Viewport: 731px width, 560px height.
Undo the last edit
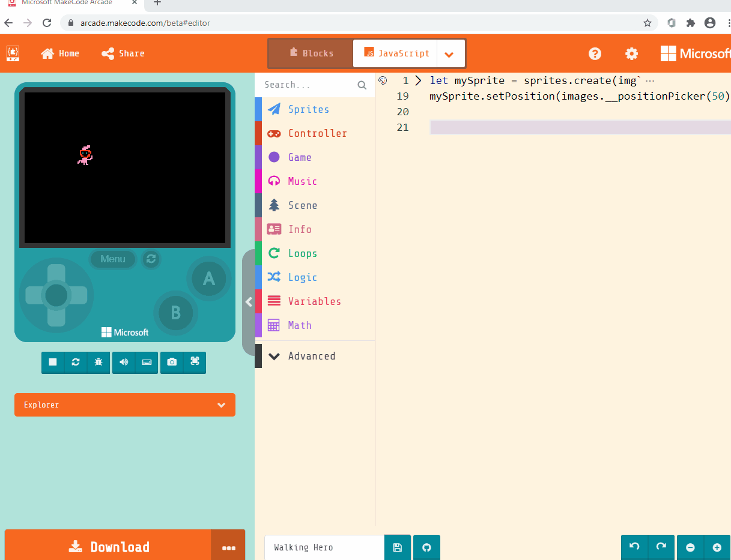[x=634, y=547]
